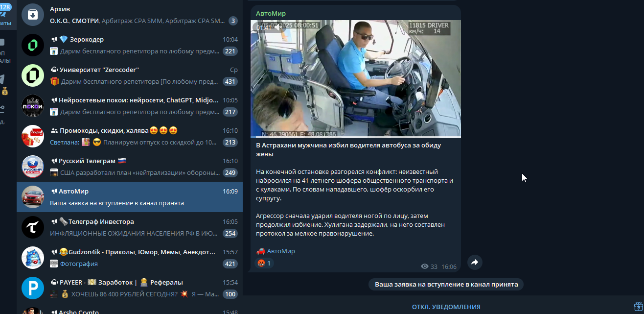The height and width of the screenshot is (314, 644).
Task: Open the Gudzon4ik Приколы, Юмор chat
Action: click(x=130, y=258)
